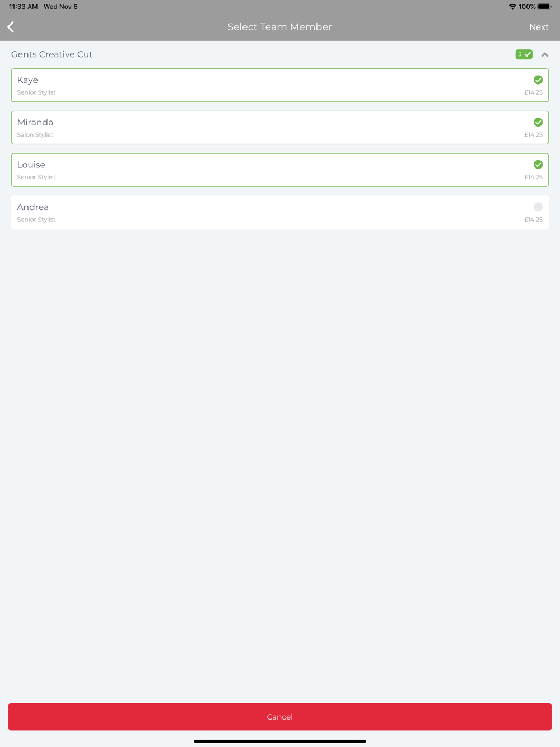Tap the Gents Creative Cut heading
The image size is (560, 747).
52,54
